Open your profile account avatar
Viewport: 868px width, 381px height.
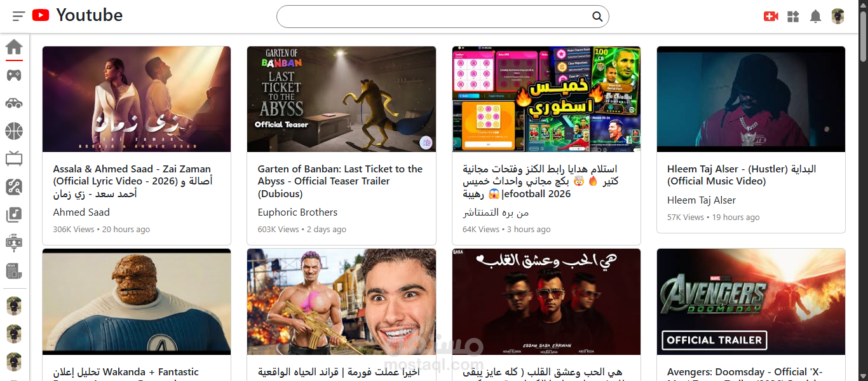(x=837, y=16)
